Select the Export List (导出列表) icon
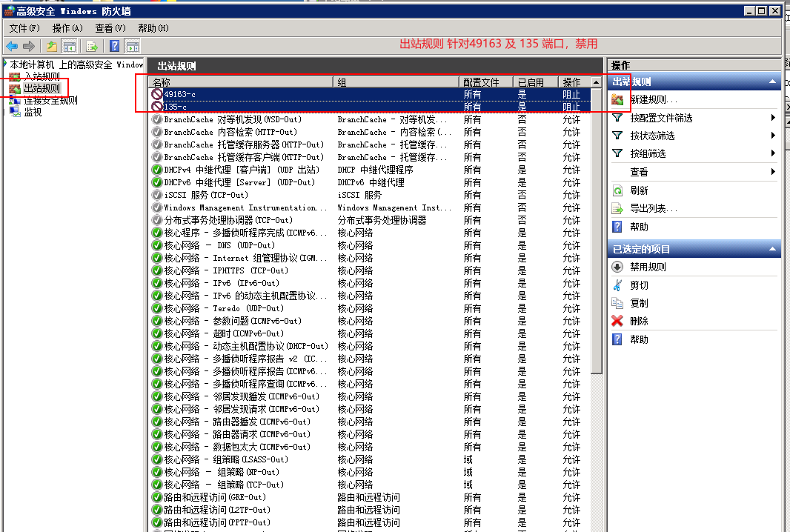The height and width of the screenshot is (532, 790). [x=617, y=207]
